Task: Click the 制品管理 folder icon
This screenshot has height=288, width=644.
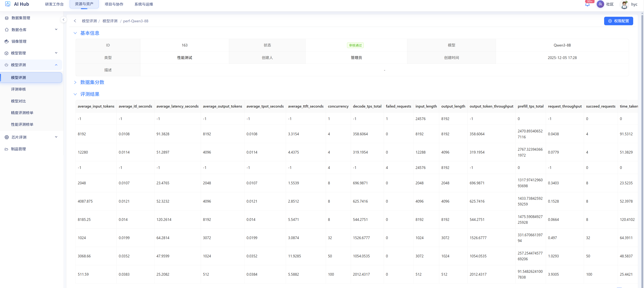Action: (x=6, y=149)
